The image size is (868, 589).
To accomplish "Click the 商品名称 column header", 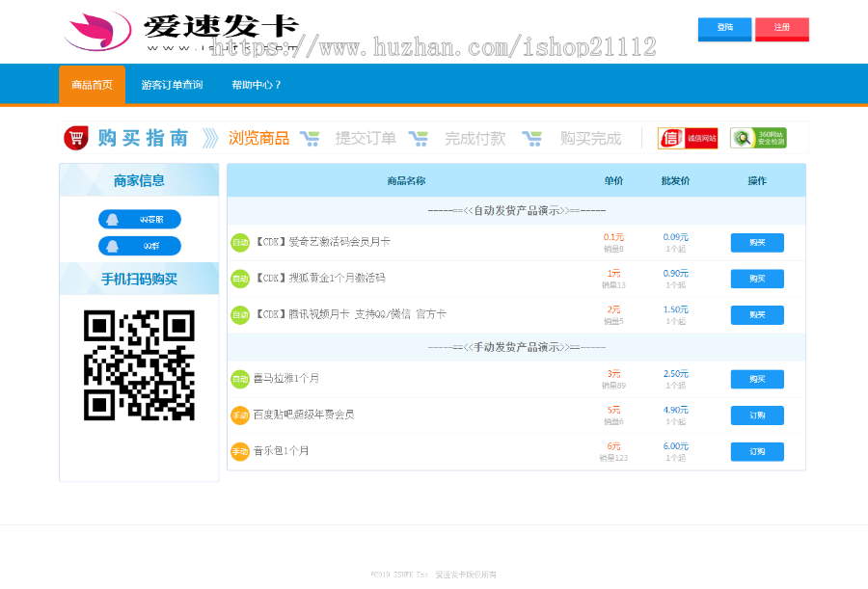I will 406,180.
